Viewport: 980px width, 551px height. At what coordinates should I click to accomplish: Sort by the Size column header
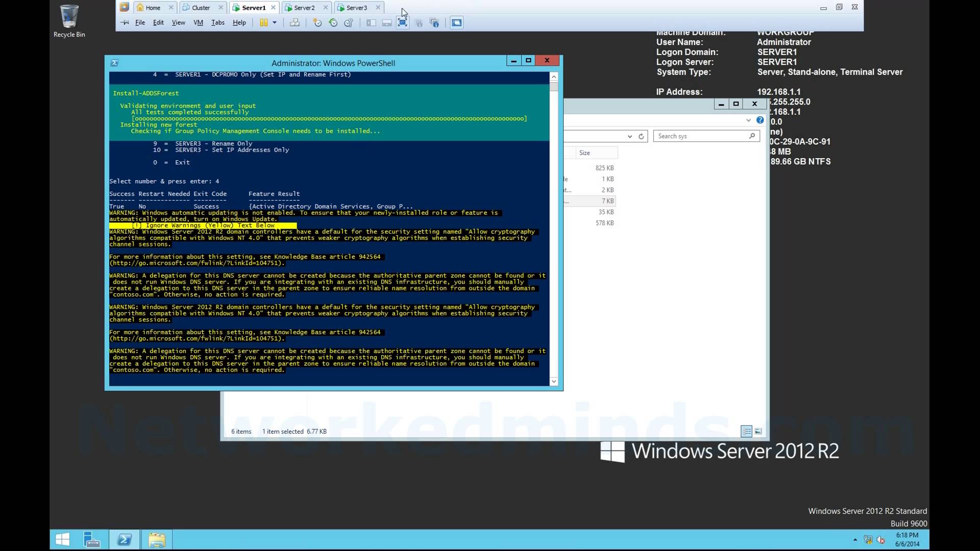point(597,153)
